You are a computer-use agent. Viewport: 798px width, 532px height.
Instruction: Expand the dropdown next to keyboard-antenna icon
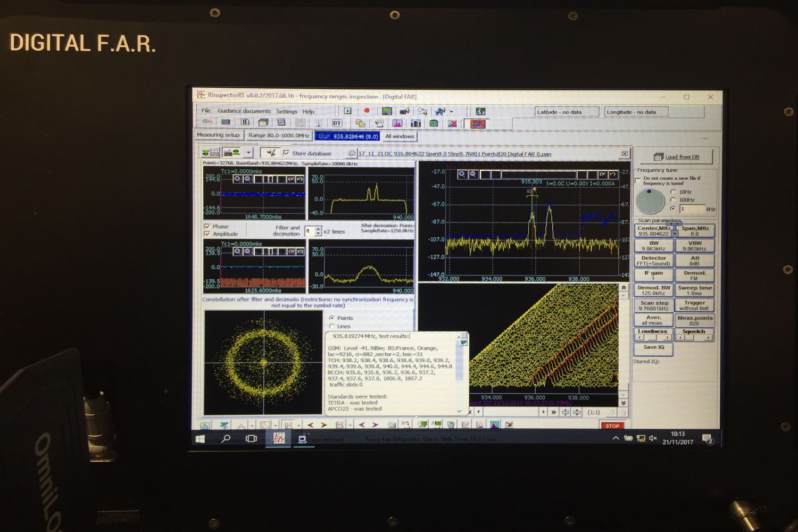[x=248, y=153]
